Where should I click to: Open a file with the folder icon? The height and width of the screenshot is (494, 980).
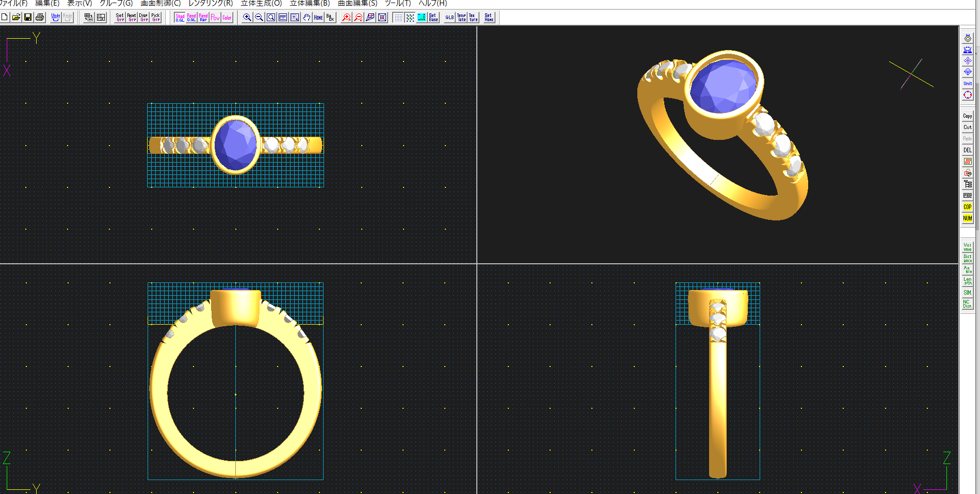(17, 18)
